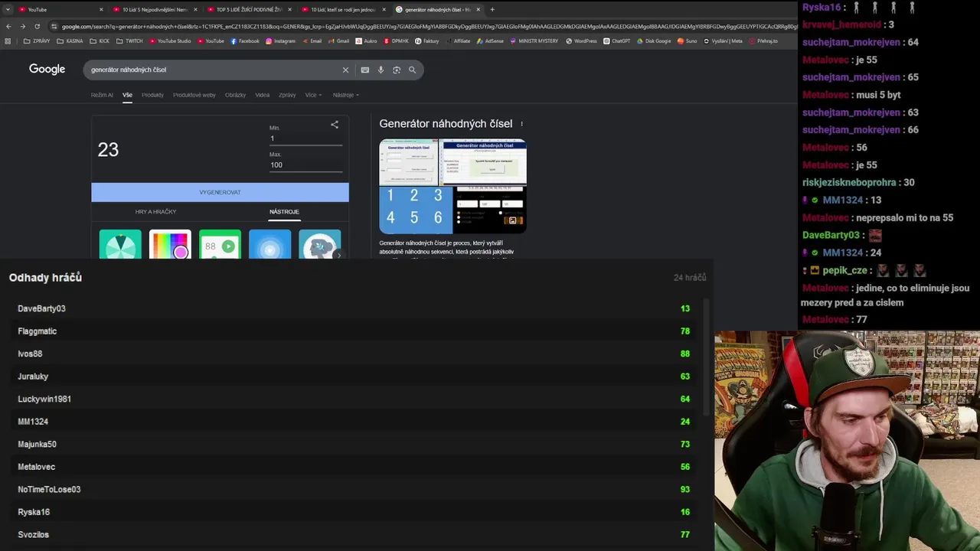Reload the current browser page
The height and width of the screenshot is (551, 980).
pos(37,26)
